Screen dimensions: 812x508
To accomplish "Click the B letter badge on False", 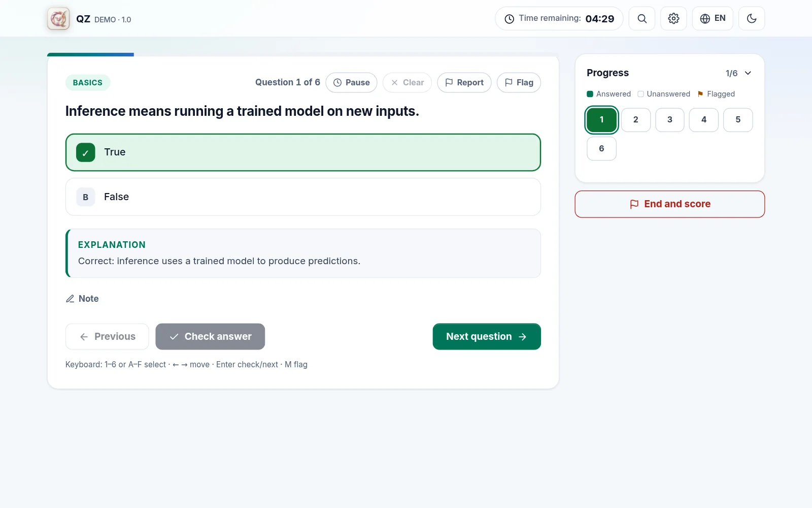I will (x=85, y=197).
